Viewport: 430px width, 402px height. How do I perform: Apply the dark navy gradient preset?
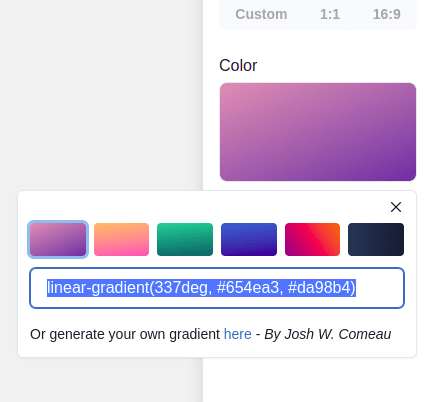tap(376, 239)
